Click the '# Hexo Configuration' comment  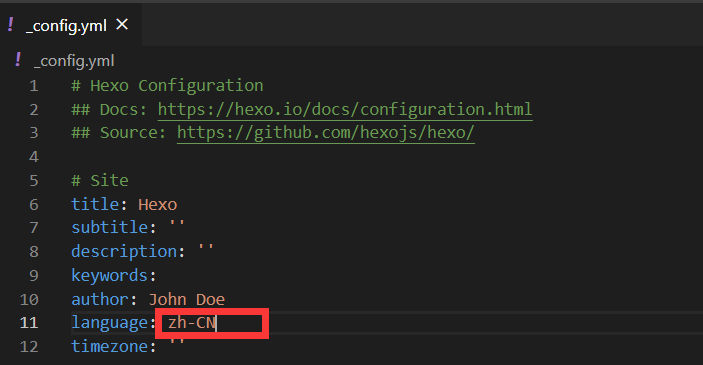point(167,86)
